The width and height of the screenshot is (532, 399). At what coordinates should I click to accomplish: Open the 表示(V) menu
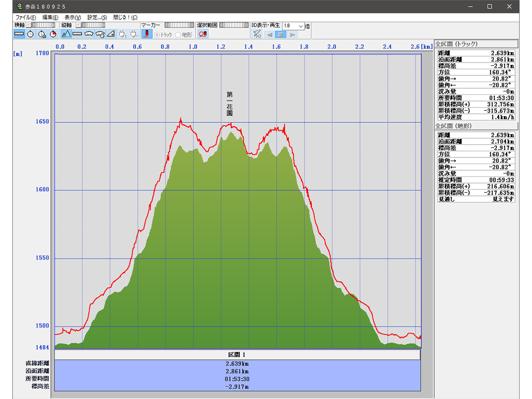pos(73,17)
